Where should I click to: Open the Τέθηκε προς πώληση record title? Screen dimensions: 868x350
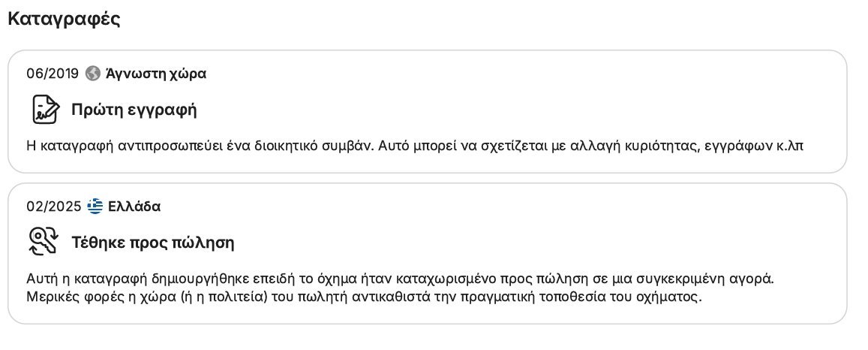click(153, 243)
